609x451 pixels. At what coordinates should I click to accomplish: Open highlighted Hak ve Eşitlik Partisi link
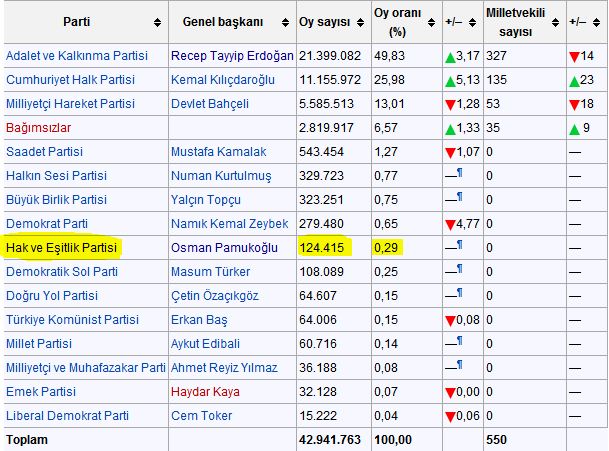tap(61, 248)
